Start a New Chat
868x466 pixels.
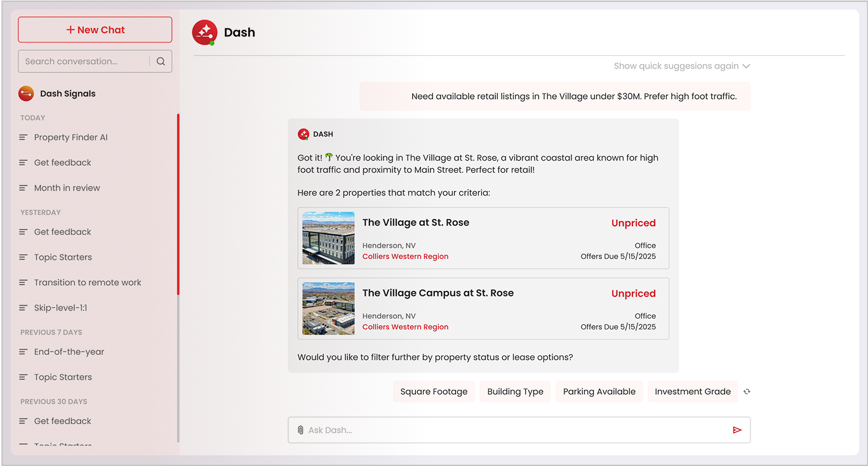coord(95,30)
